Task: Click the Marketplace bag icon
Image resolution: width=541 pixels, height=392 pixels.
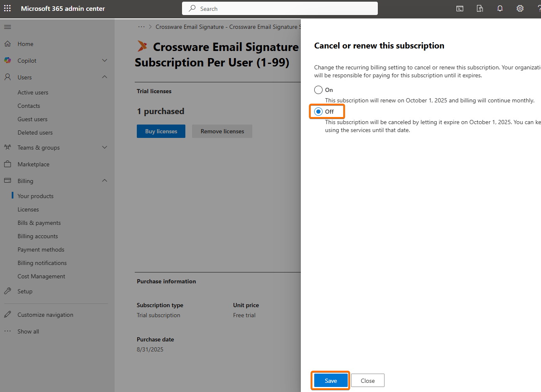Action: 8,164
